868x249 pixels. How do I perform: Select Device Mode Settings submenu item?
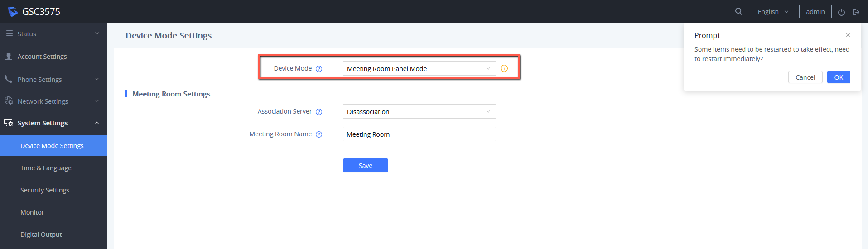coord(53,145)
